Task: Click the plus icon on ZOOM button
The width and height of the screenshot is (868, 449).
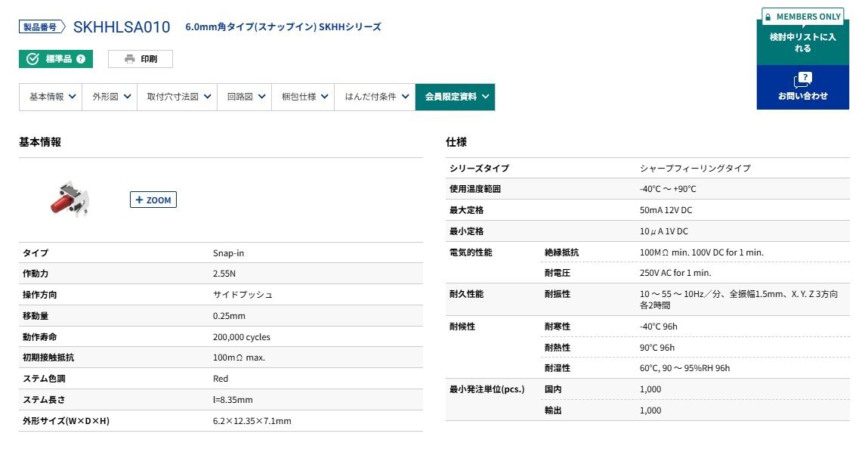Action: pyautogui.click(x=139, y=200)
